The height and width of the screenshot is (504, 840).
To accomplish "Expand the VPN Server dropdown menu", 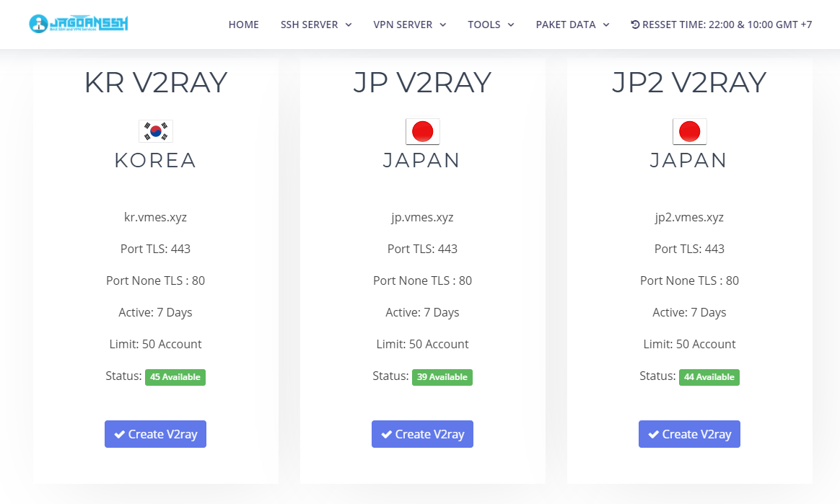I will 410,25.
